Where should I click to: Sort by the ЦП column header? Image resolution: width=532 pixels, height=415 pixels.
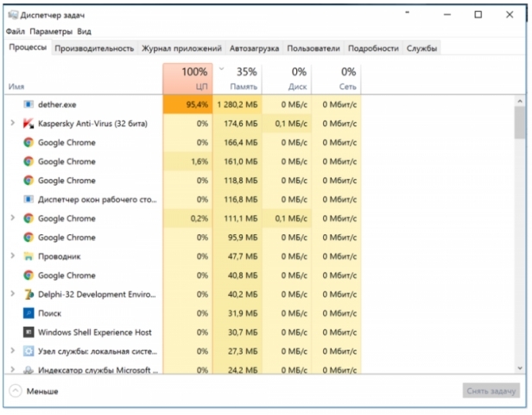tap(187, 79)
